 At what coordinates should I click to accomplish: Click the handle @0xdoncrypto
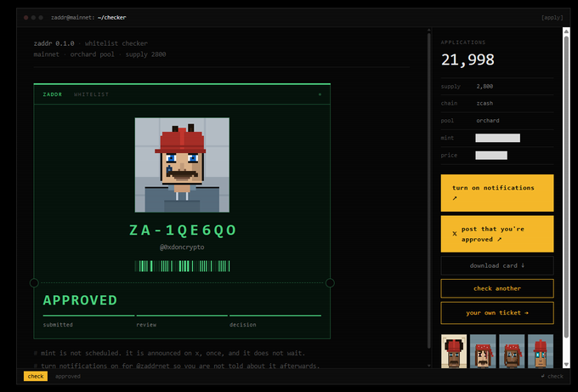pos(182,247)
